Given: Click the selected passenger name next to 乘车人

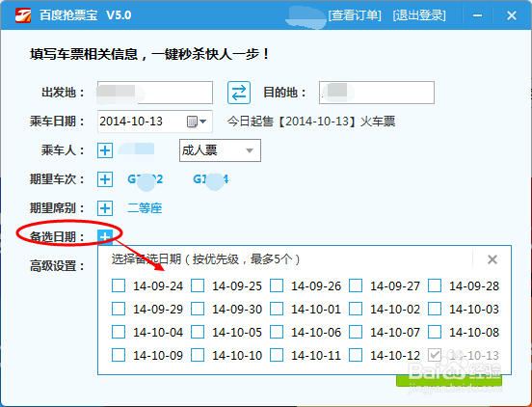Looking at the screenshot, I should [136, 149].
